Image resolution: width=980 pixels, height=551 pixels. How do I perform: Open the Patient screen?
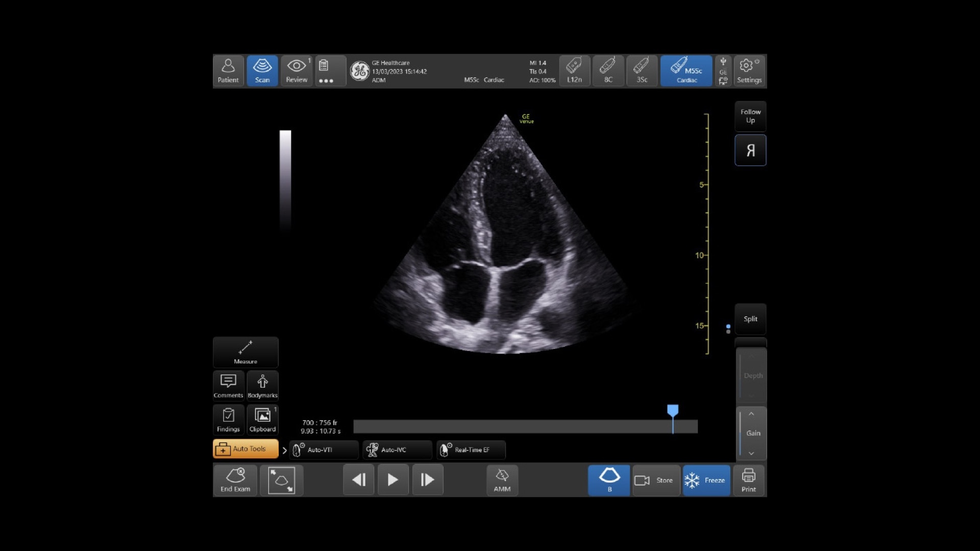[x=228, y=71]
